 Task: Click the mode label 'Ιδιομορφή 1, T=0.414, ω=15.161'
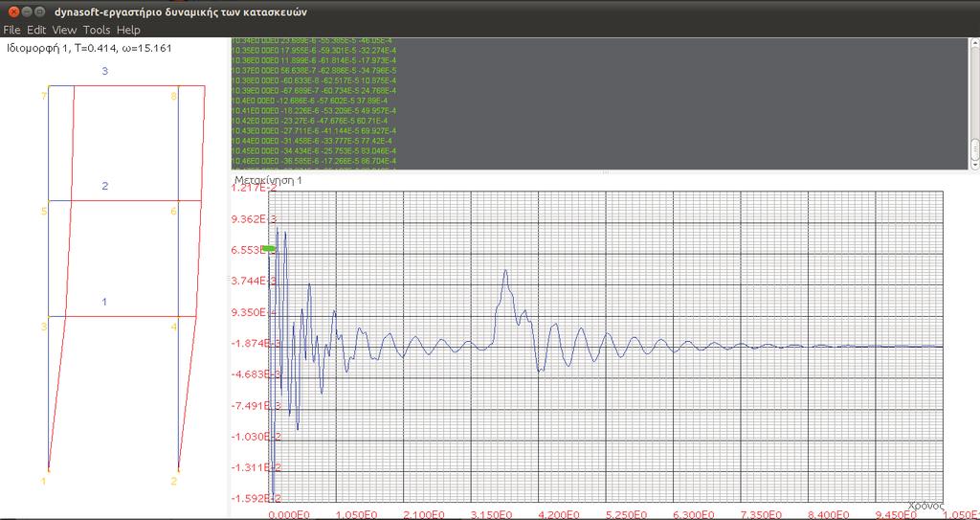pyautogui.click(x=89, y=48)
